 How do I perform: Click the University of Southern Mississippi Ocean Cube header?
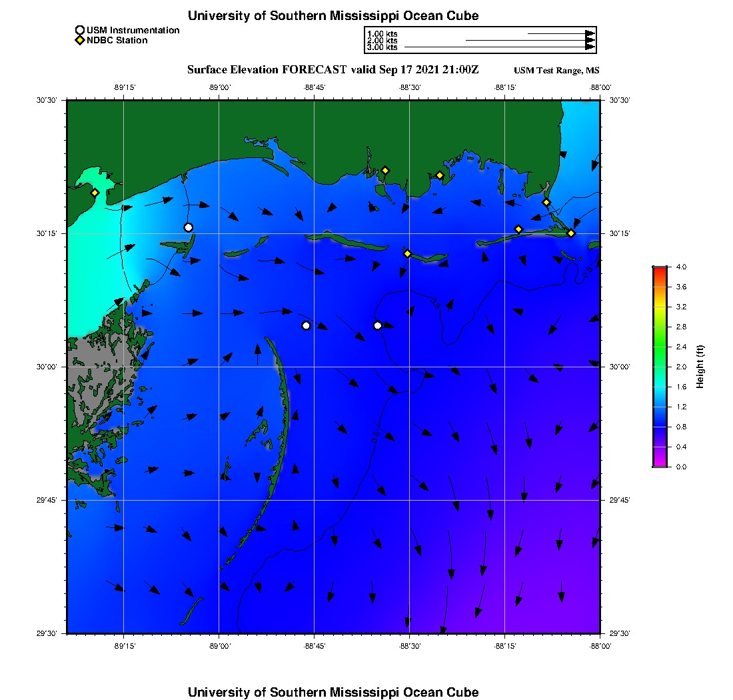[333, 15]
